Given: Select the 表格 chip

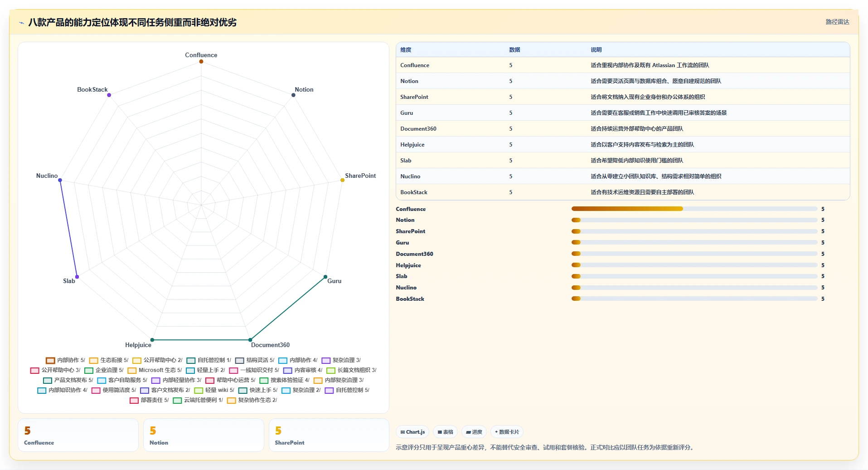Looking at the screenshot, I should (446, 432).
